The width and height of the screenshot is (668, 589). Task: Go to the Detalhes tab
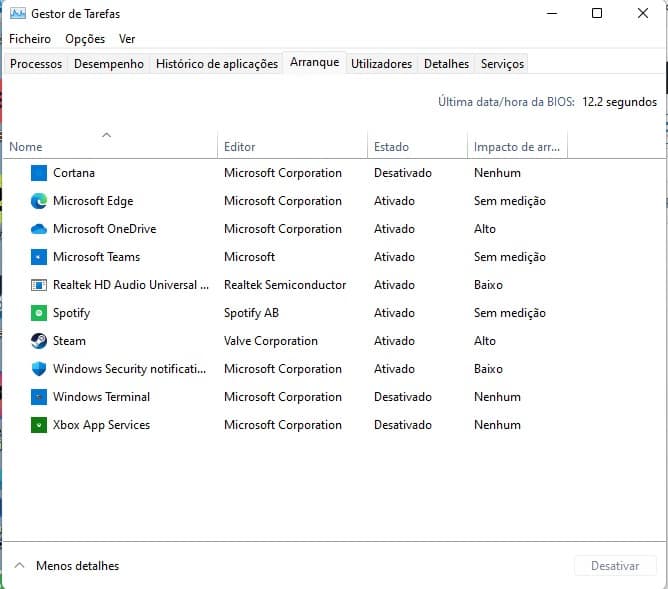(x=446, y=64)
